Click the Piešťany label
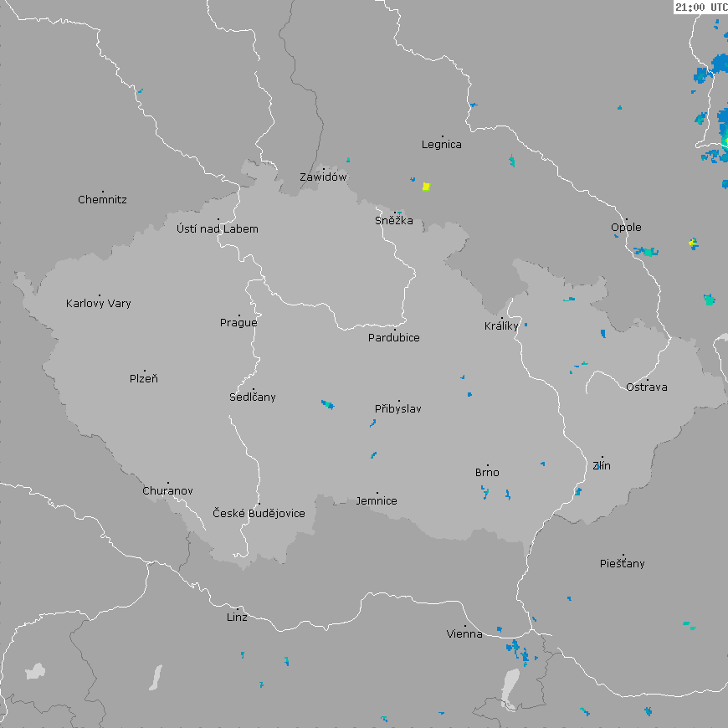728x728 pixels. (x=622, y=564)
